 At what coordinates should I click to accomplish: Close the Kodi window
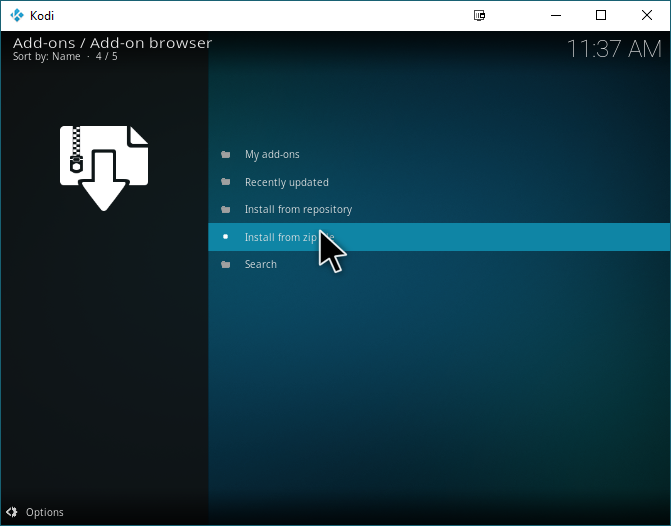click(647, 15)
